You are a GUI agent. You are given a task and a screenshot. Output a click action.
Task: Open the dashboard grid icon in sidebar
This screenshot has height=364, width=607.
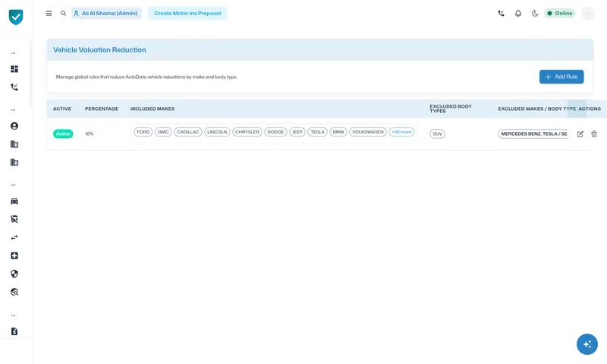tap(14, 69)
